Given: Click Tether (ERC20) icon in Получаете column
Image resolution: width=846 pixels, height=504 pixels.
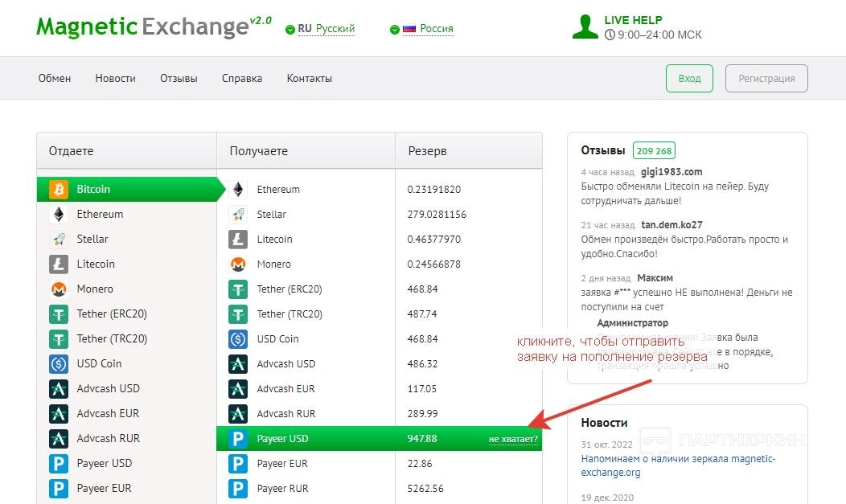Looking at the screenshot, I should click(238, 289).
